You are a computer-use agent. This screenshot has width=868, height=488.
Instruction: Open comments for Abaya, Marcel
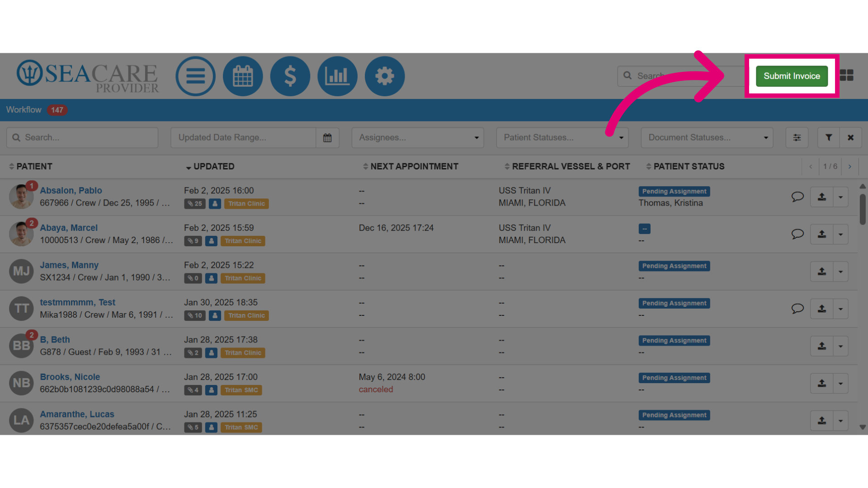point(797,234)
